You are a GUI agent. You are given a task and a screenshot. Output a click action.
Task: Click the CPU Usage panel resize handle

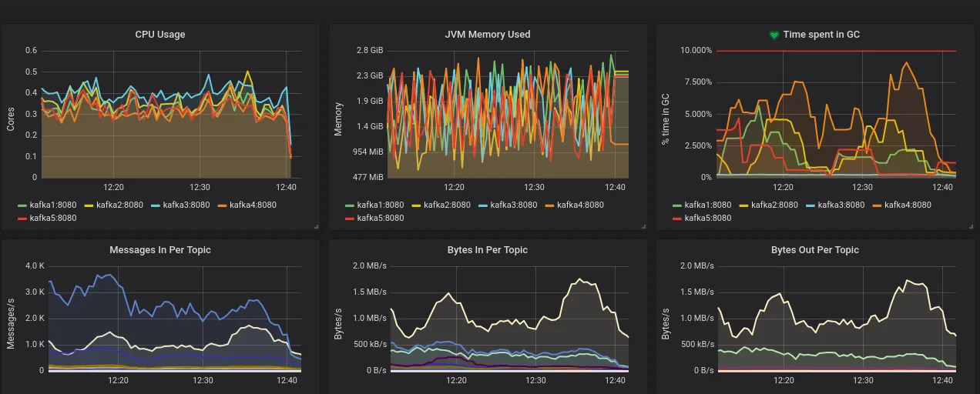click(x=316, y=226)
